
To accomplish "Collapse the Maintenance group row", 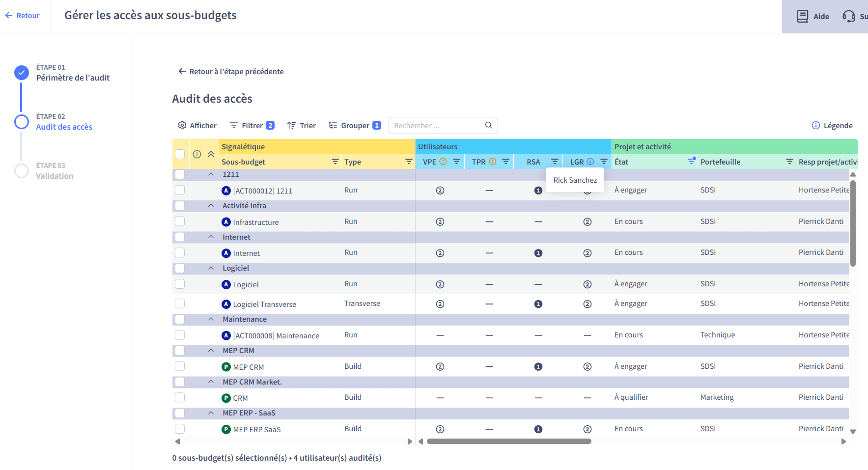I will (x=211, y=319).
